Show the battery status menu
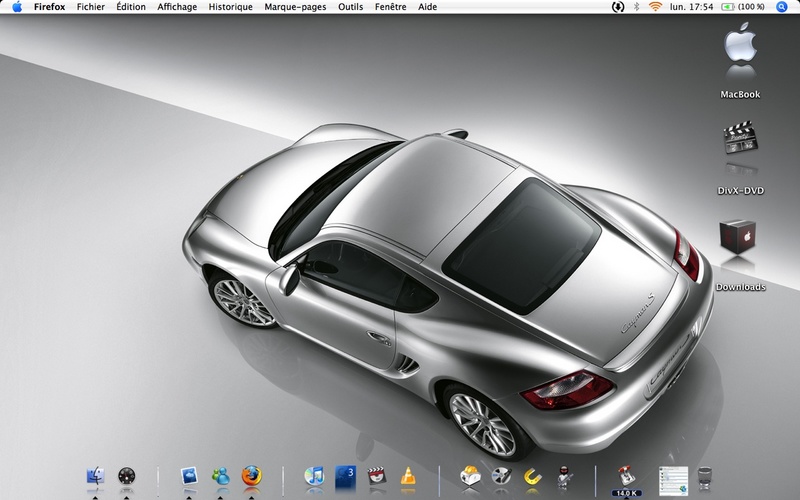 click(742, 7)
